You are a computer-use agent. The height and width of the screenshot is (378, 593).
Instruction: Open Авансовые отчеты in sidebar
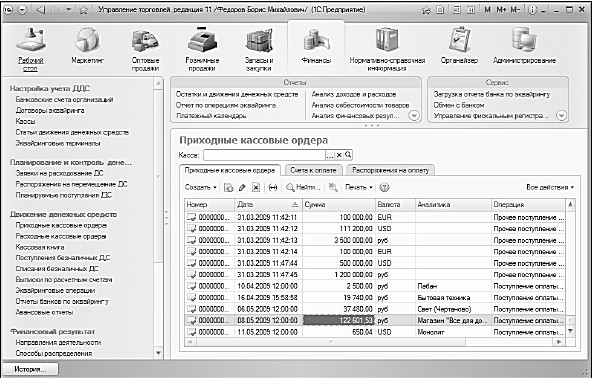tap(44, 313)
